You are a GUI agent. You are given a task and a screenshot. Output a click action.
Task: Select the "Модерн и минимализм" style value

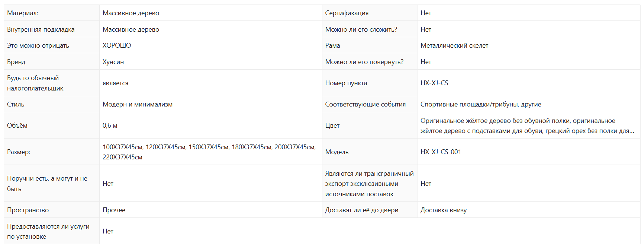[x=138, y=104]
